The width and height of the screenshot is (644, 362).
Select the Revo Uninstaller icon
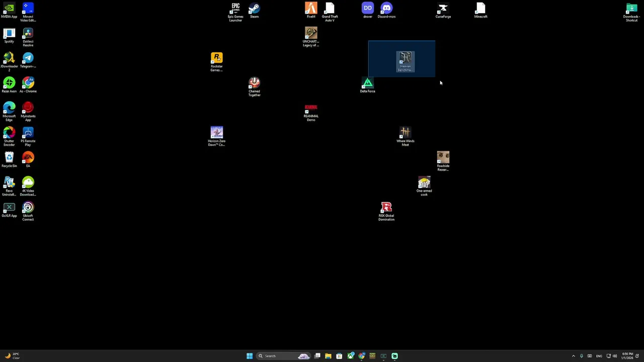(x=9, y=187)
